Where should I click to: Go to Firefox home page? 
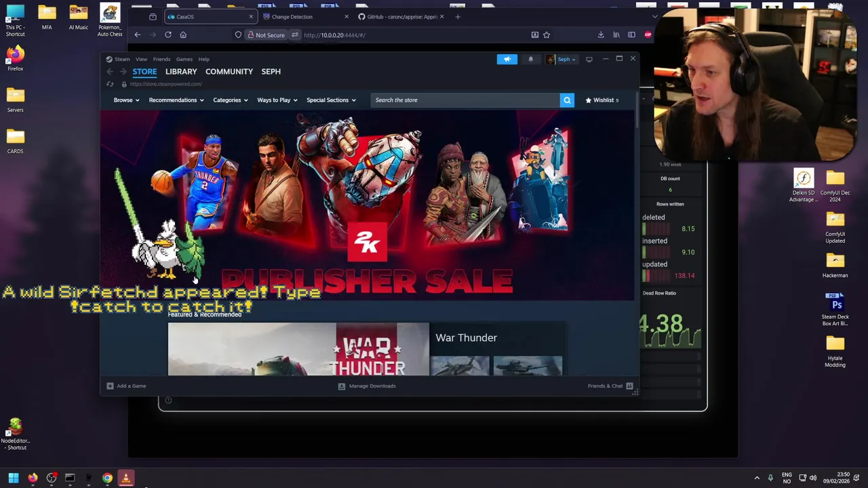point(183,35)
